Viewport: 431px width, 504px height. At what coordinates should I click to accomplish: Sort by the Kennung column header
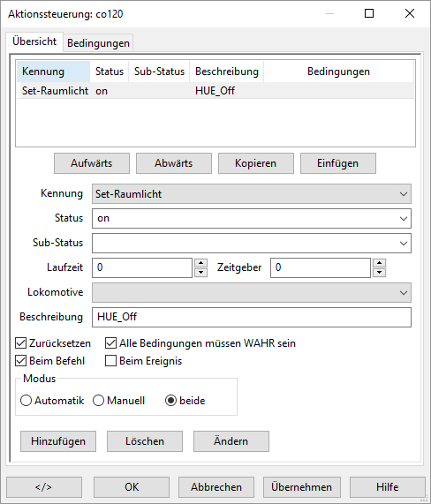pos(53,71)
